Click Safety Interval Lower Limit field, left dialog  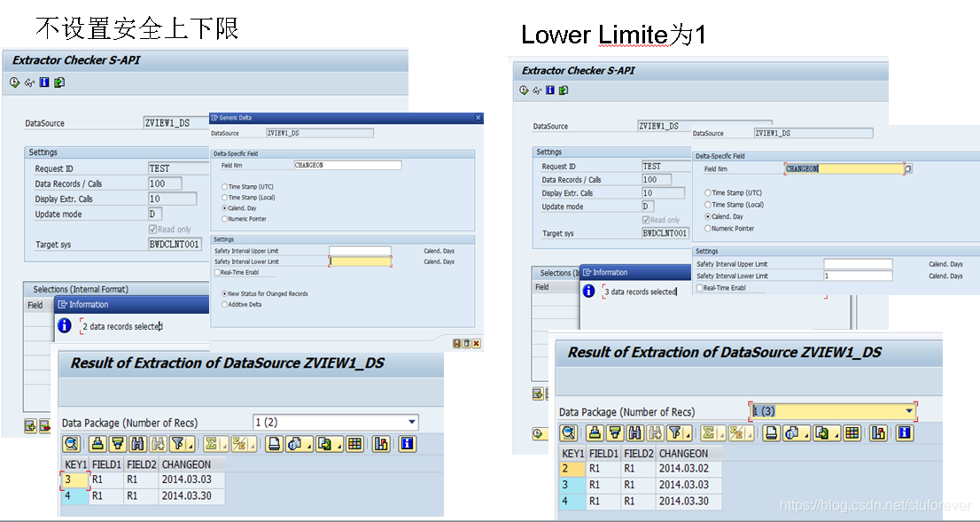coord(360,262)
